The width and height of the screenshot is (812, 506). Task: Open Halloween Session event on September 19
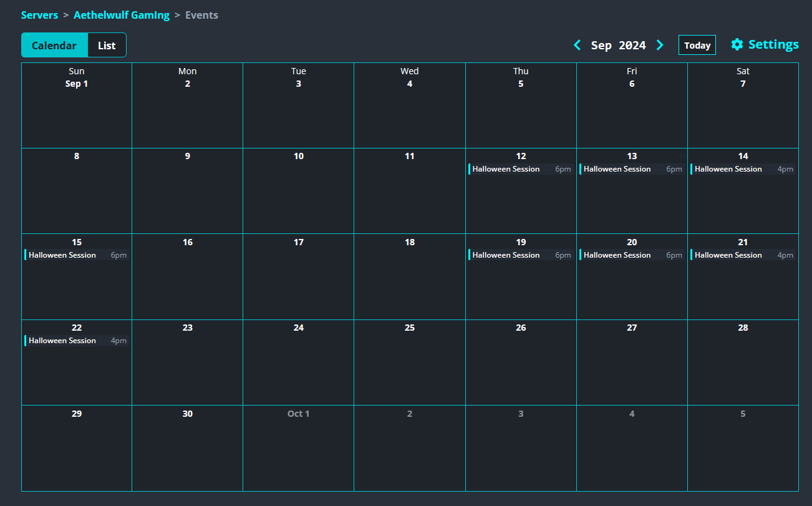pos(520,255)
